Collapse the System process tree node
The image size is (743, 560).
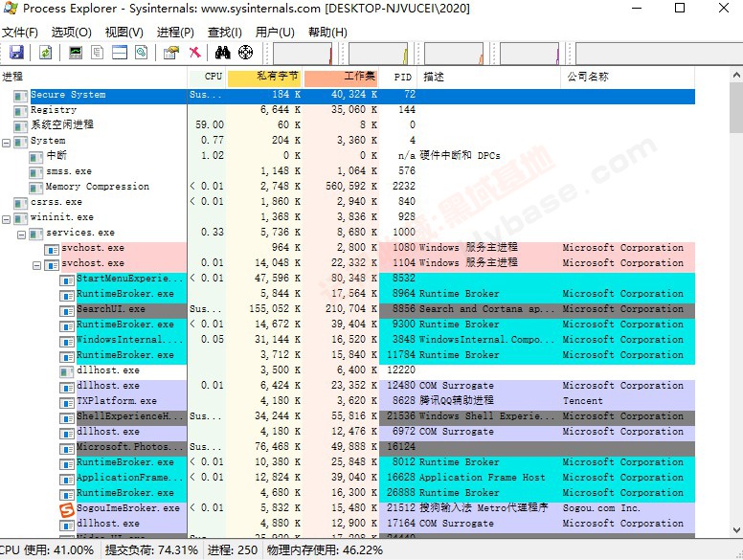click(6, 143)
